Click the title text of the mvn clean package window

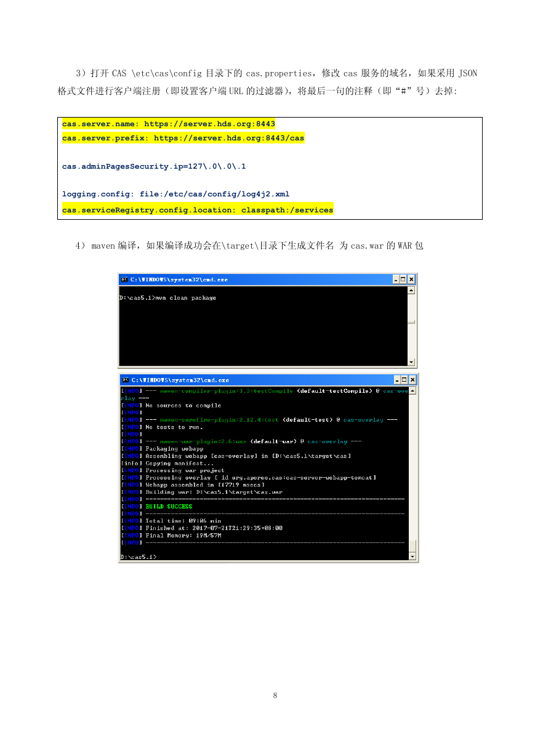click(179, 279)
